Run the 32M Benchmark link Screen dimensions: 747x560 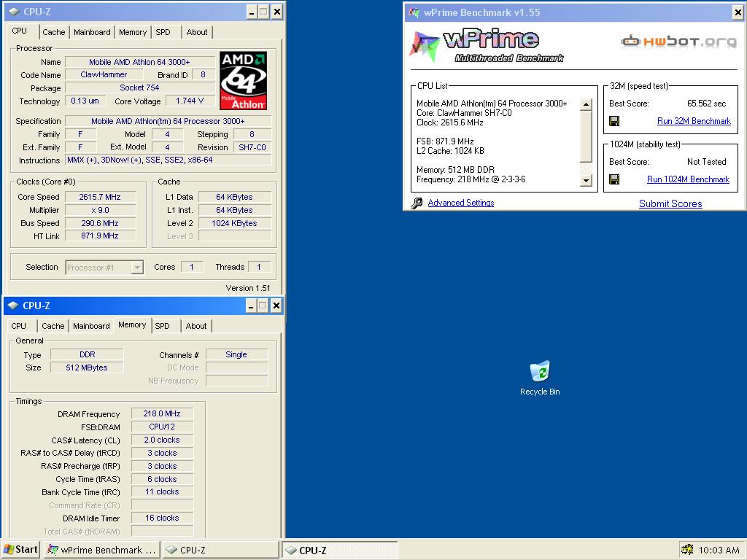click(694, 121)
